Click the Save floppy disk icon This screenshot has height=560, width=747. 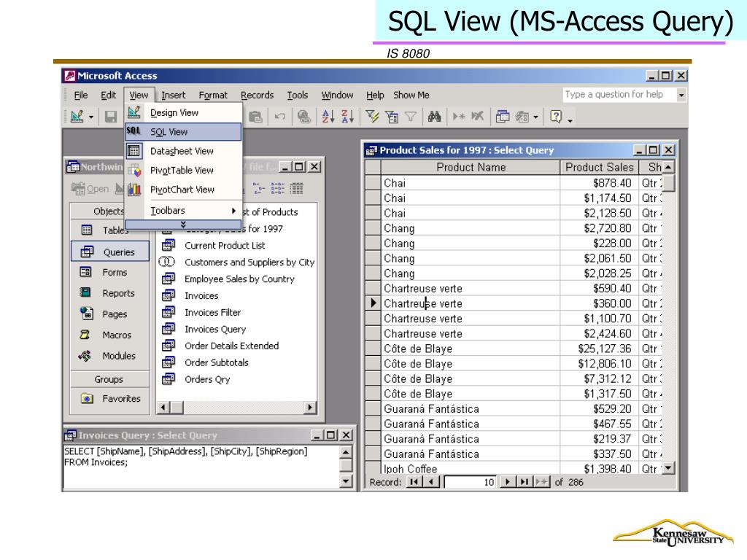pyautogui.click(x=111, y=117)
